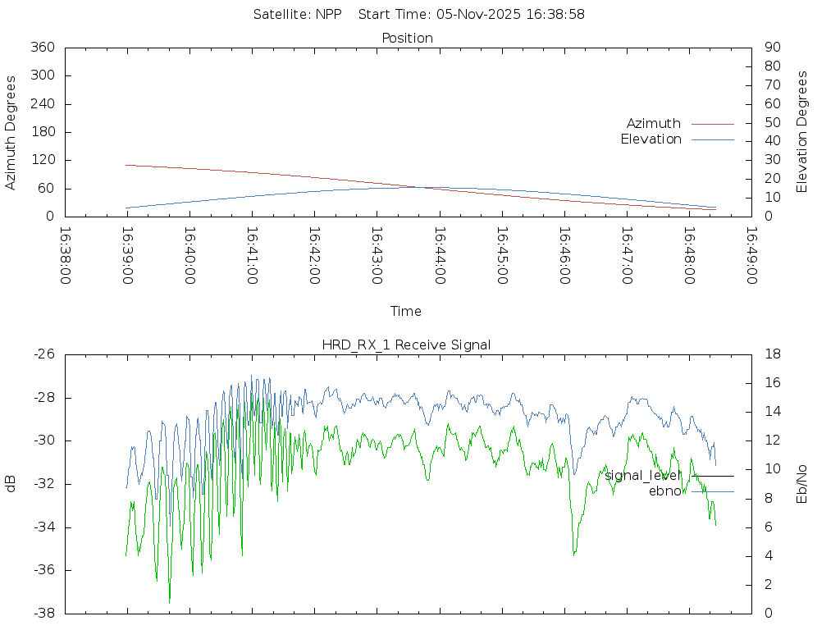Select the 16:49:00 time axis tick label
The width and height of the screenshot is (840, 630).
click(x=751, y=255)
